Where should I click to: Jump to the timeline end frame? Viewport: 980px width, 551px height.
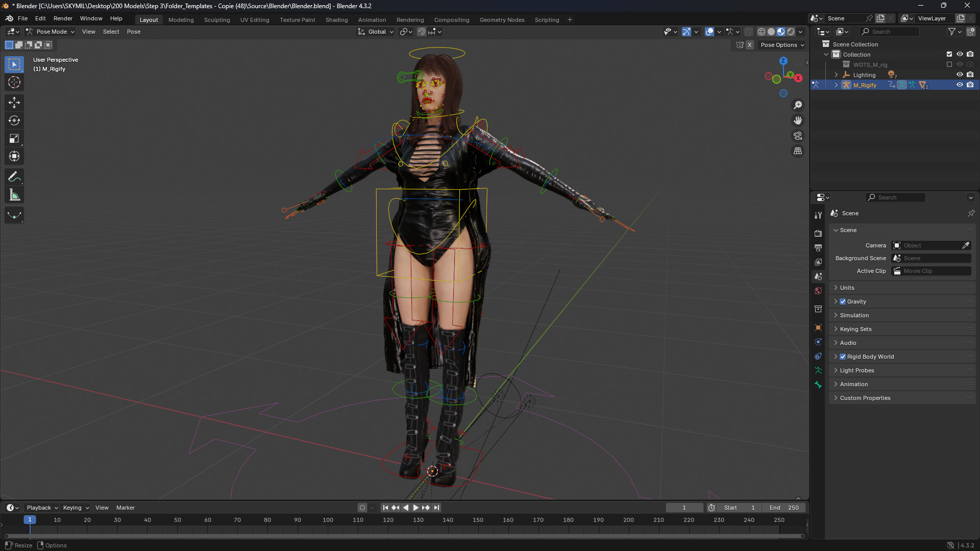[x=436, y=508]
